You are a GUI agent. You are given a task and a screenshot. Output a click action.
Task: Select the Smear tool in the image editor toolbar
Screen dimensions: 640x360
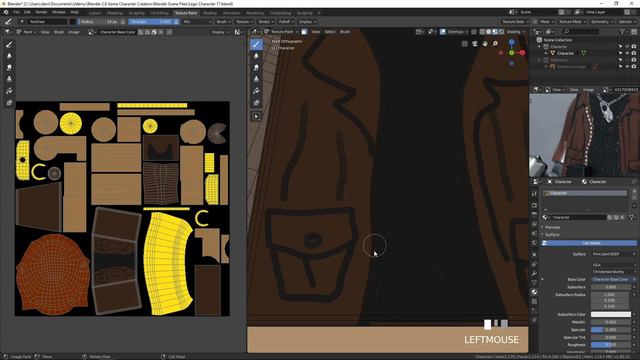(9, 67)
